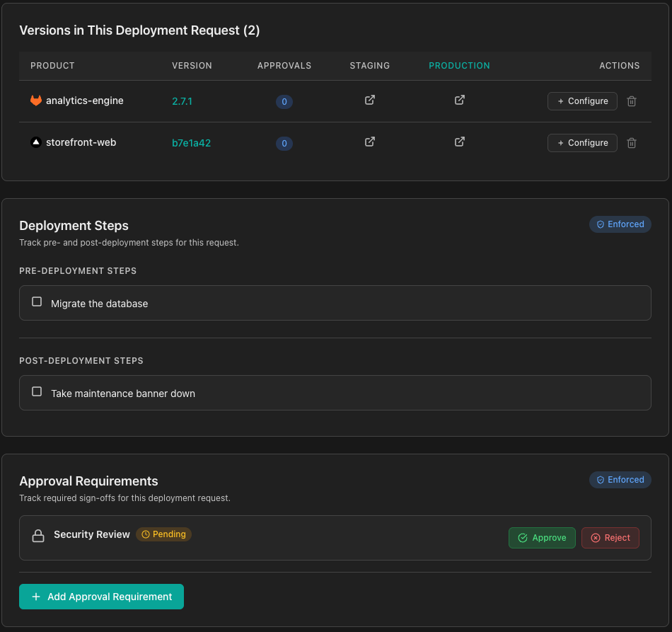Reject the Security Review requirement
672x632 pixels.
pos(610,538)
